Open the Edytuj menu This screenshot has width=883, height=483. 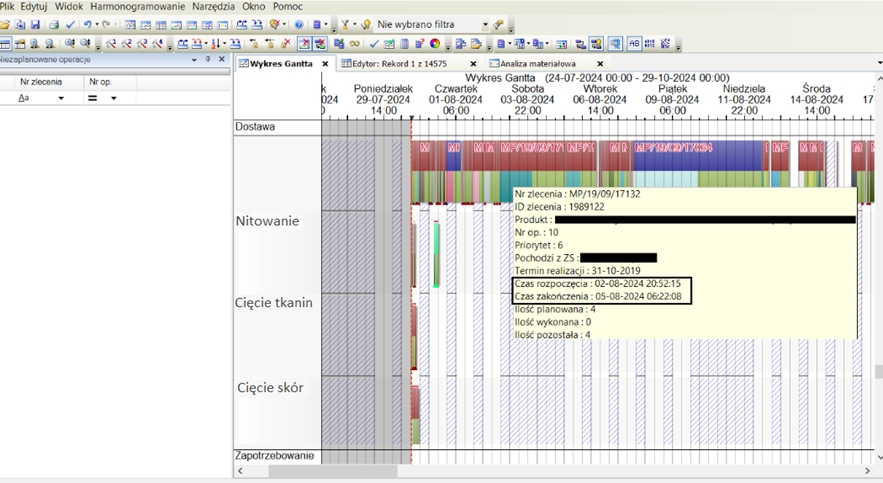(x=34, y=7)
